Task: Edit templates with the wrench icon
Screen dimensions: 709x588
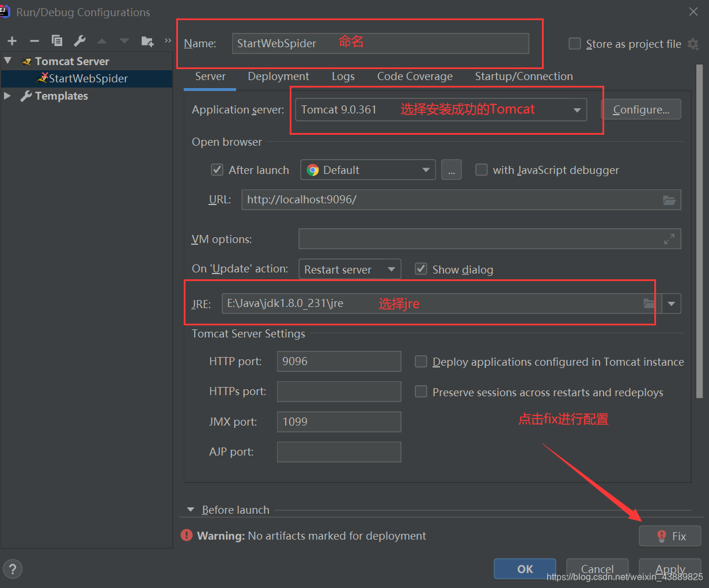Action: pyautogui.click(x=79, y=41)
